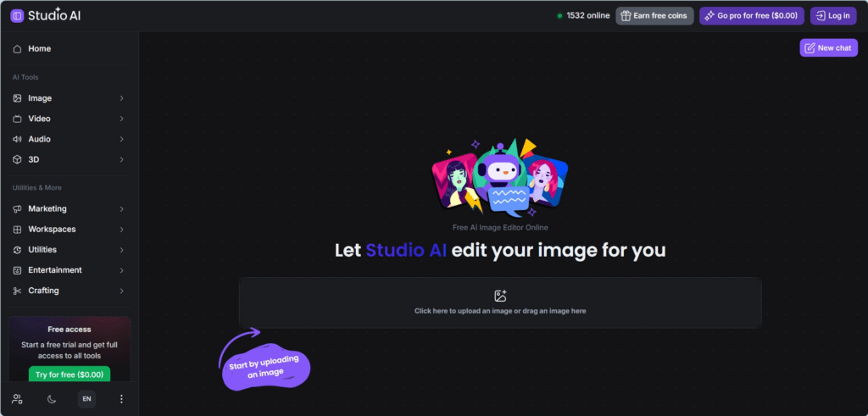Click Go pro for free ($0.00)
The image size is (868, 416).
(752, 16)
